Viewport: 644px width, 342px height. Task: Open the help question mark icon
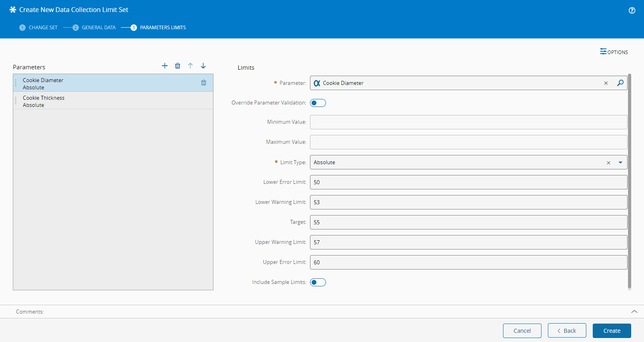coord(632,10)
